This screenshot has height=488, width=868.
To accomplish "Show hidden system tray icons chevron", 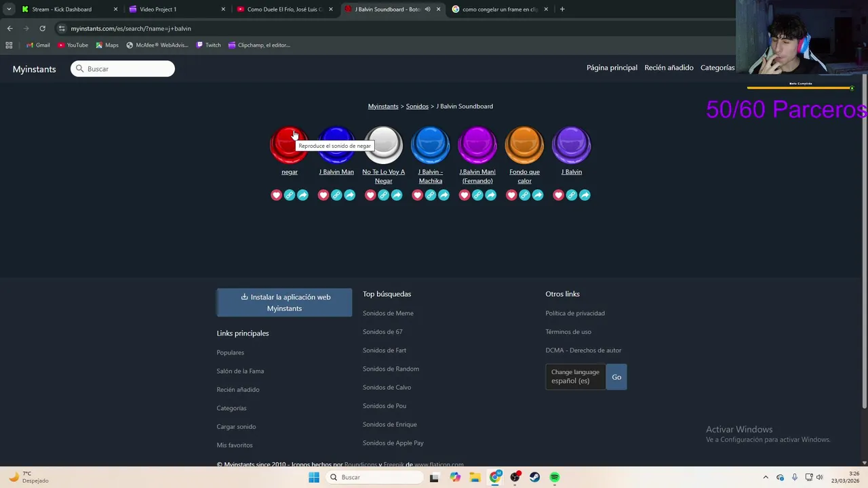I will coord(766,477).
